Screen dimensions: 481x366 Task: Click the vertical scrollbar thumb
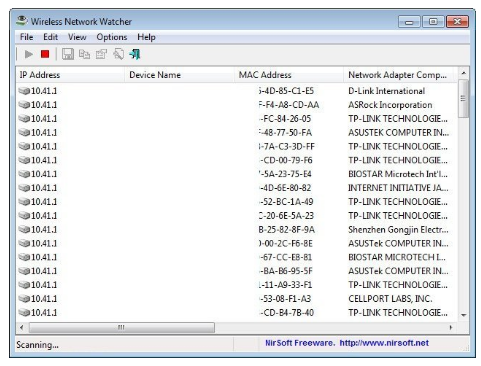(463, 98)
